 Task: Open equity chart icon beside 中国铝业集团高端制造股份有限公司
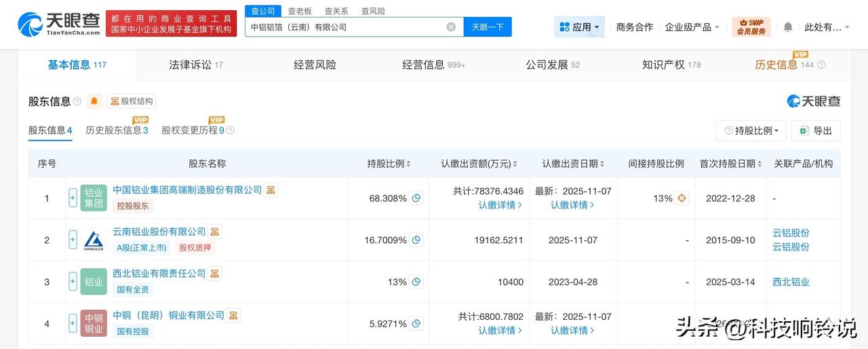click(271, 190)
